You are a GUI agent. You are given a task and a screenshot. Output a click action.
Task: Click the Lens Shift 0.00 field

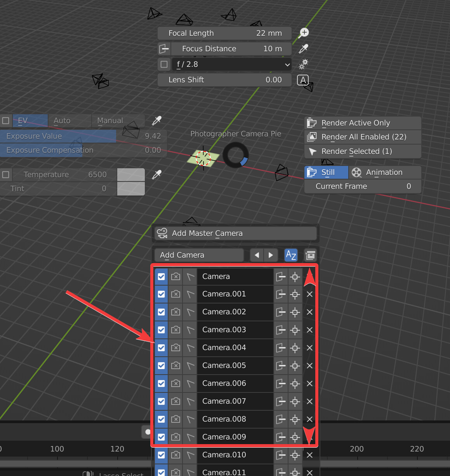pyautogui.click(x=224, y=80)
